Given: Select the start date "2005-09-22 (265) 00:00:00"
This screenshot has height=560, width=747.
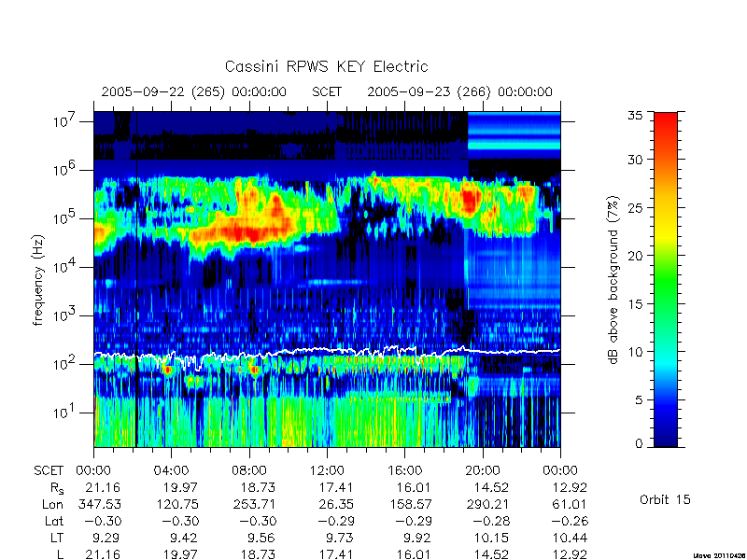Looking at the screenshot, I should [x=194, y=91].
